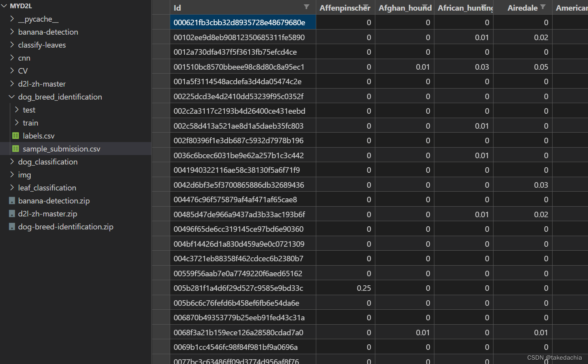Expand the __pycache__ folder chevron

coord(12,19)
